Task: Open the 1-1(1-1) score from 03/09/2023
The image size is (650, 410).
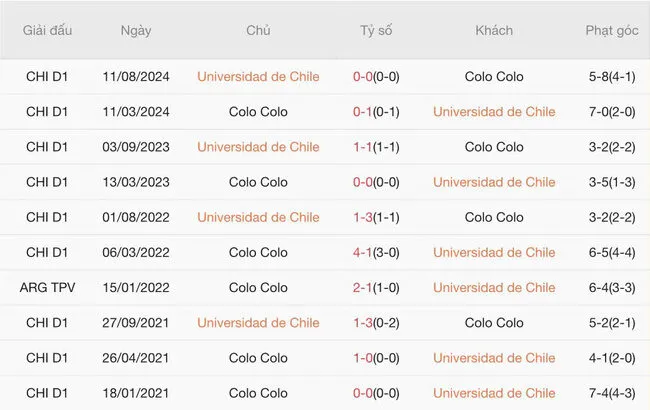Action: point(376,147)
